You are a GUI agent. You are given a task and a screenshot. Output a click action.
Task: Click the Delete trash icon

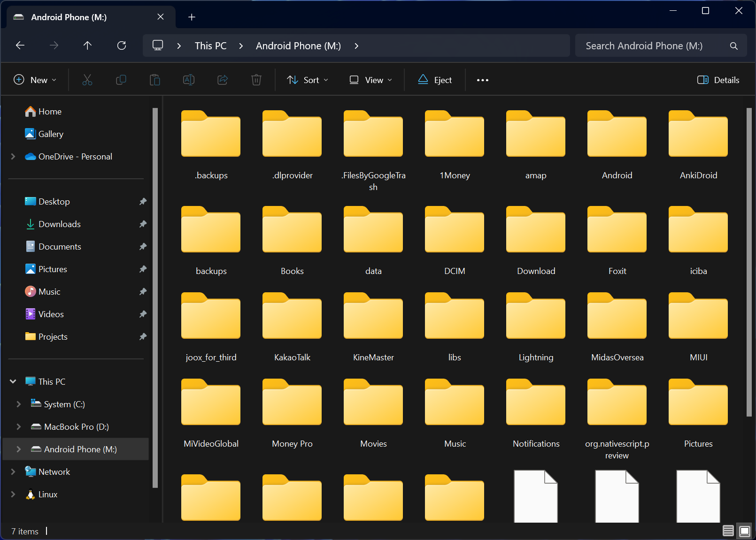pyautogui.click(x=256, y=80)
